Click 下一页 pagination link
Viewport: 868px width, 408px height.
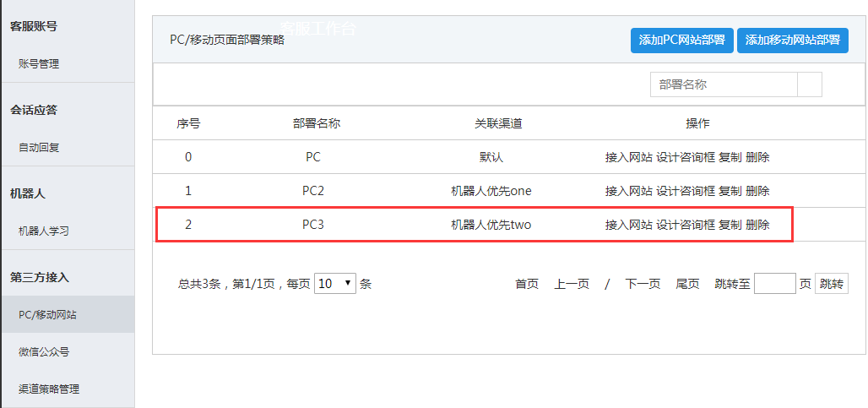643,284
